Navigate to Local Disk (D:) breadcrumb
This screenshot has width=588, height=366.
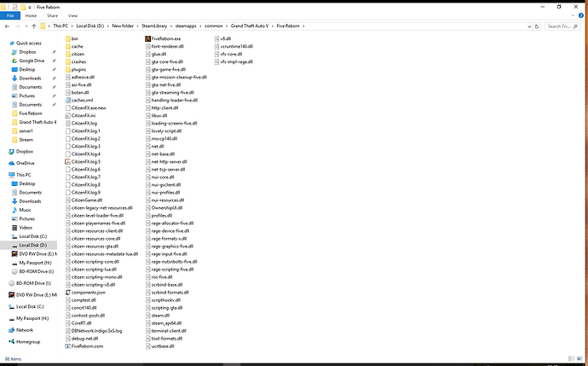tap(90, 26)
